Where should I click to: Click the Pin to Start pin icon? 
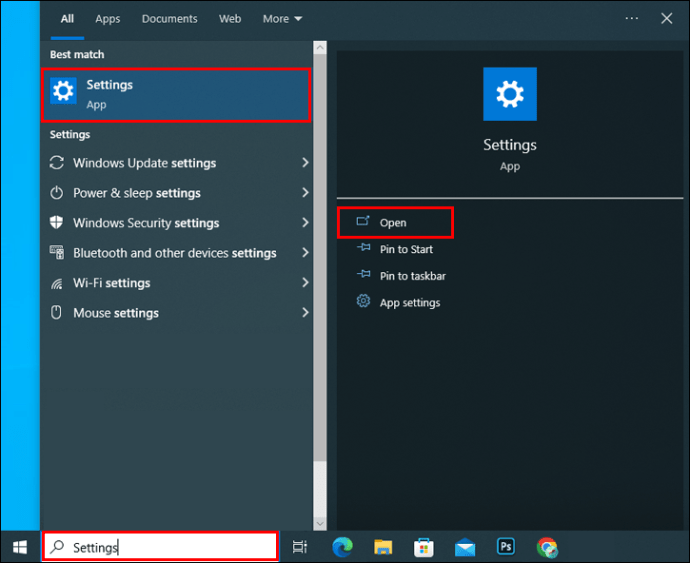coord(363,247)
